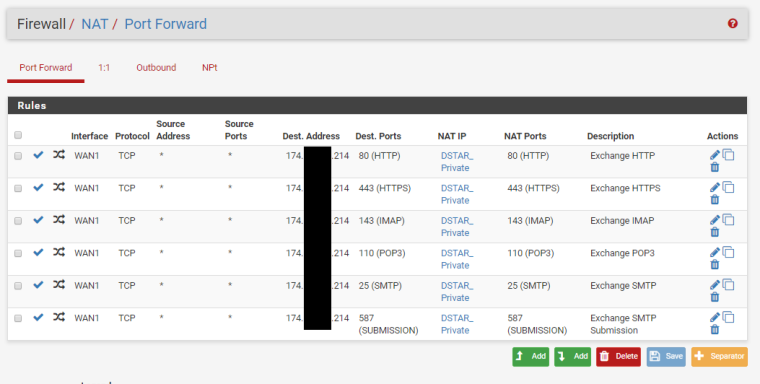Switch to the Outbound tab
760x384 pixels.
156,67
